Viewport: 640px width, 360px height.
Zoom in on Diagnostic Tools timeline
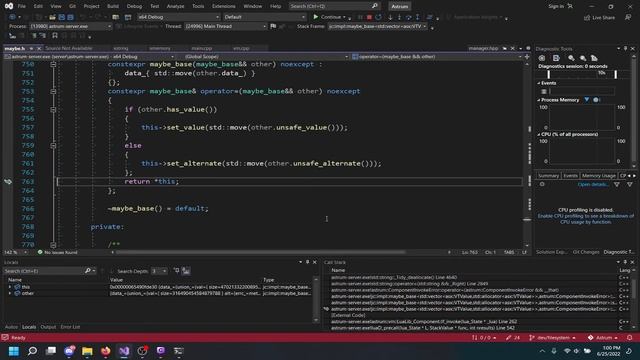click(571, 58)
